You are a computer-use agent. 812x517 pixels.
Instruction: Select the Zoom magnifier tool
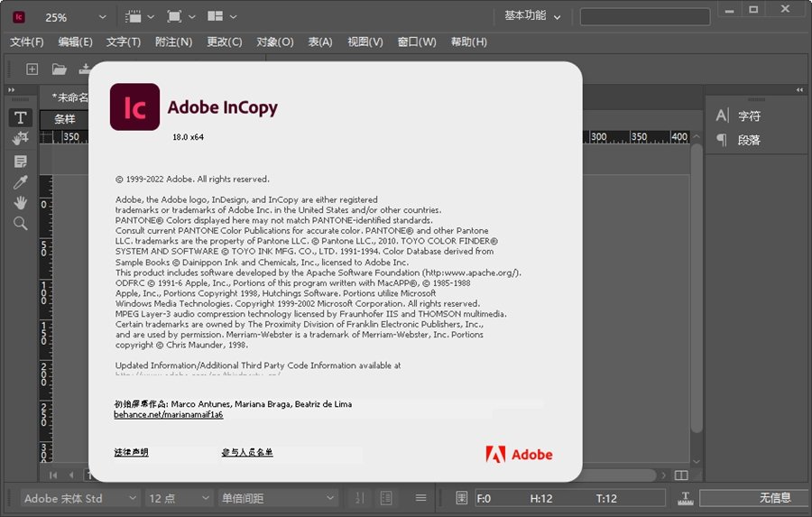click(20, 223)
